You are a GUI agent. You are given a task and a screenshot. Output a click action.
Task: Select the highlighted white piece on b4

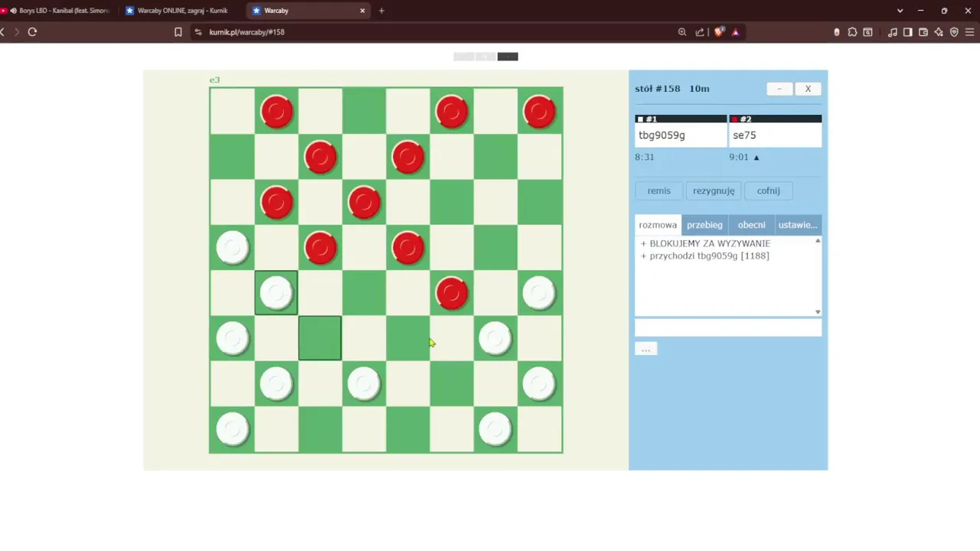tap(276, 292)
